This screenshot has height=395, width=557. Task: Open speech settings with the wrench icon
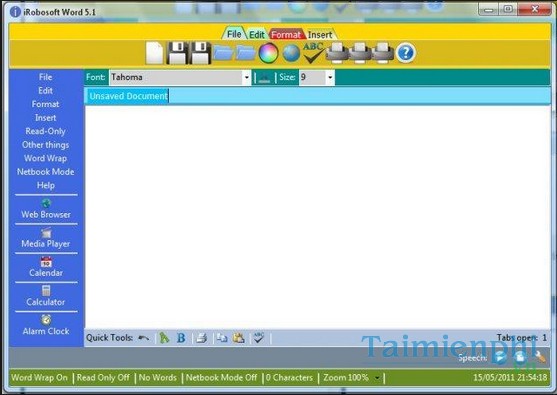[x=540, y=357]
